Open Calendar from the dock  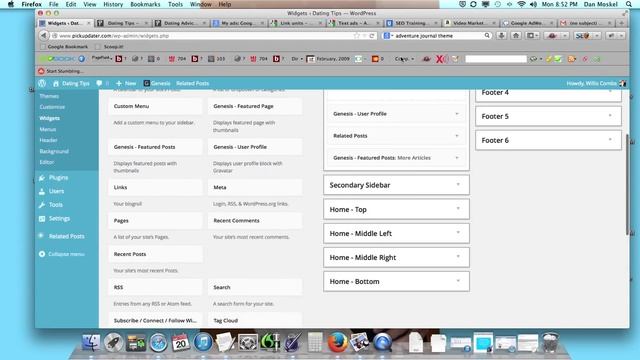click(x=180, y=342)
